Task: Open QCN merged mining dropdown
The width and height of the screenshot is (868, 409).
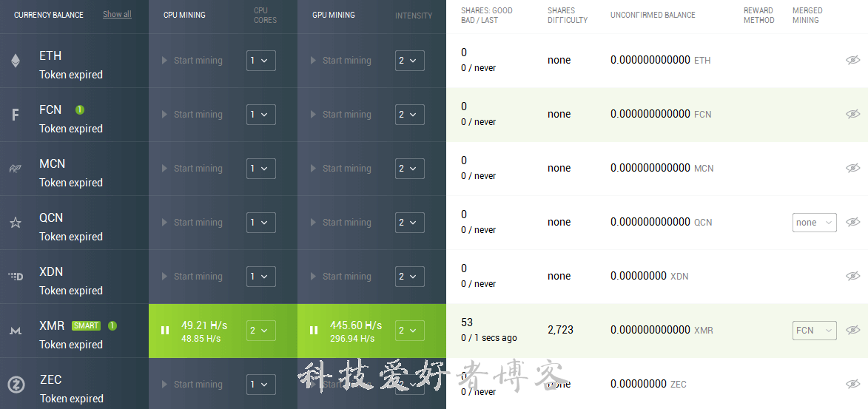Action: [814, 223]
